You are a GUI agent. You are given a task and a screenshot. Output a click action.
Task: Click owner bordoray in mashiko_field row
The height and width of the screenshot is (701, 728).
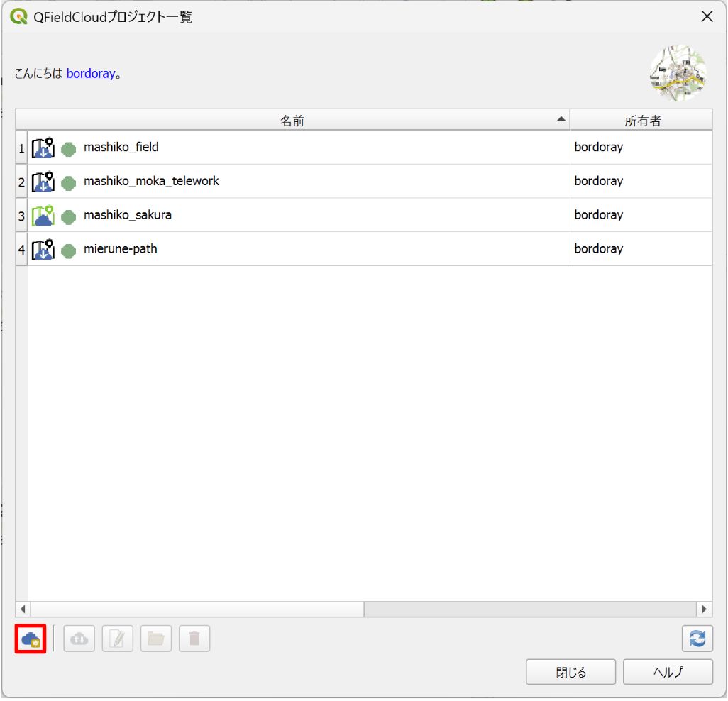click(599, 147)
